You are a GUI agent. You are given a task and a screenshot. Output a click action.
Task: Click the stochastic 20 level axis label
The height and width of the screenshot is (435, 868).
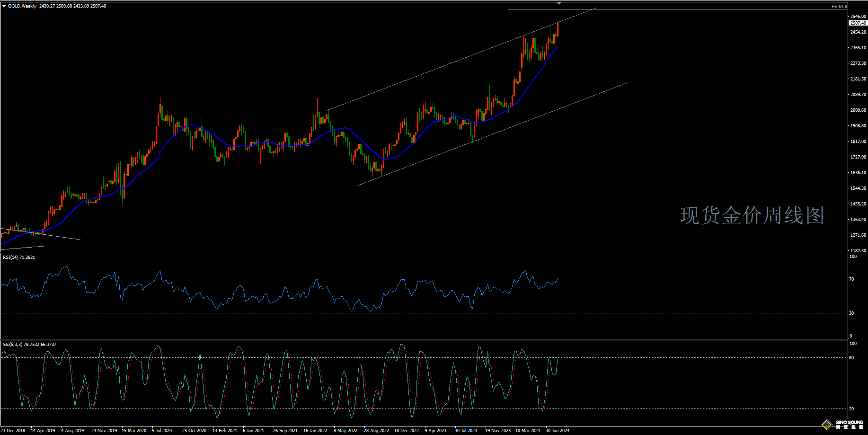pos(851,409)
